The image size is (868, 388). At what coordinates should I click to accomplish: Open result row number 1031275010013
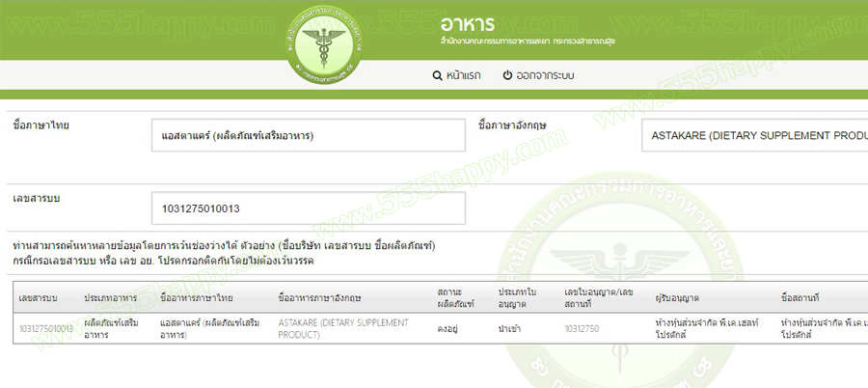pyautogui.click(x=46, y=329)
